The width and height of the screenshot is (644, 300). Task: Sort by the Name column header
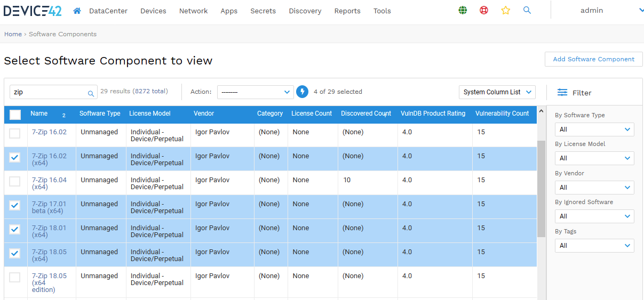click(x=39, y=113)
